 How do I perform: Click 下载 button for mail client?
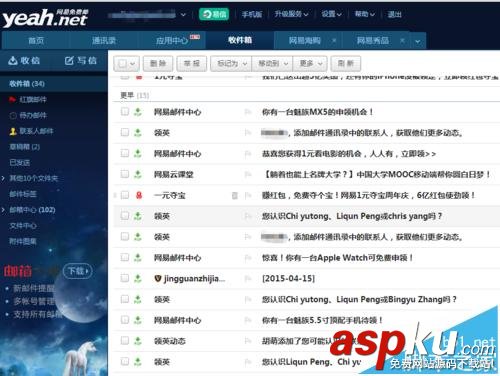tap(78, 271)
